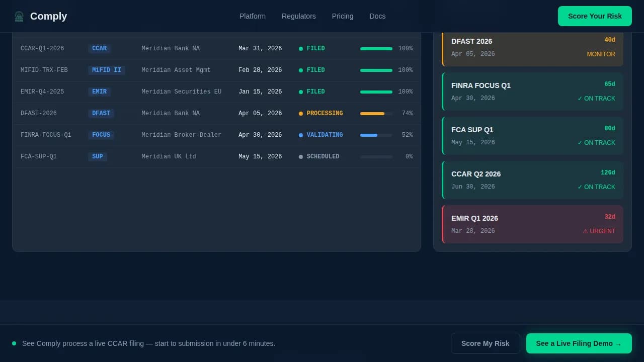Click the 52% progress bar for FINRA-FOCUS-Q1
The image size is (644, 362).
pyautogui.click(x=376, y=135)
